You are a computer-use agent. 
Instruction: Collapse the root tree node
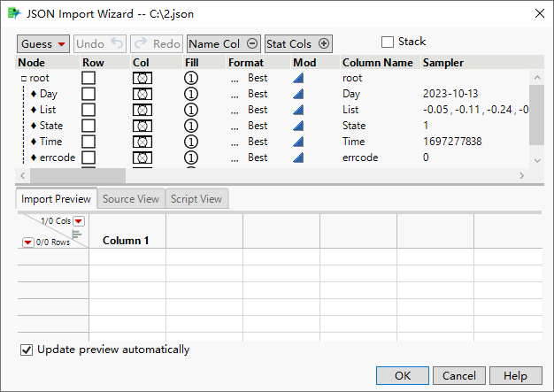pos(24,79)
